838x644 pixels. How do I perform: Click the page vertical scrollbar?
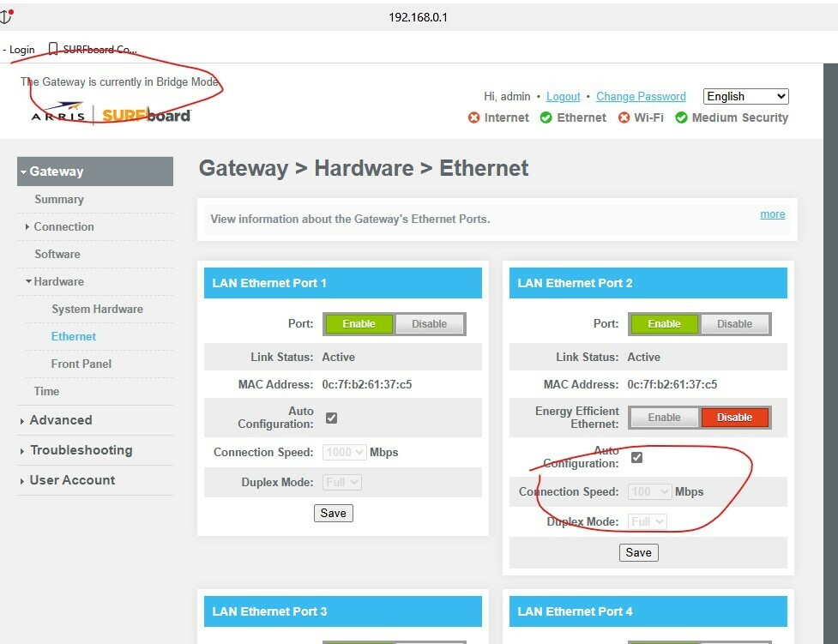tap(830, 352)
